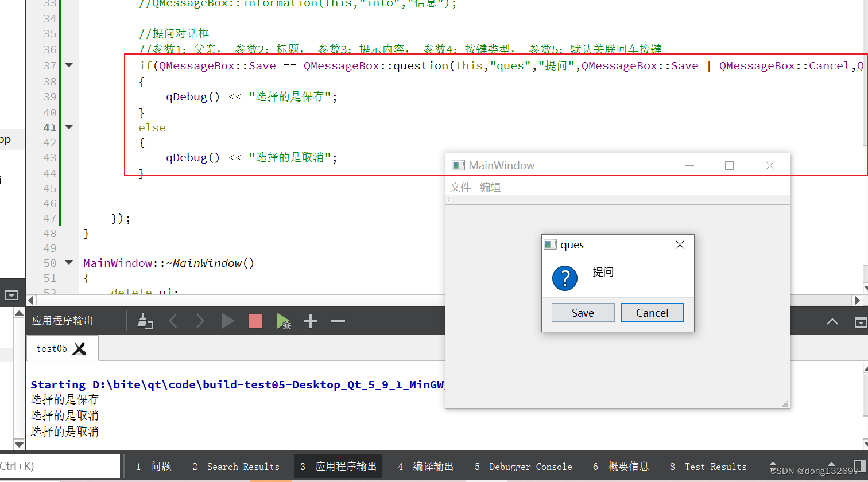Click the qDebug line 39 in editor
Screen dimensions: 868x482
point(251,96)
